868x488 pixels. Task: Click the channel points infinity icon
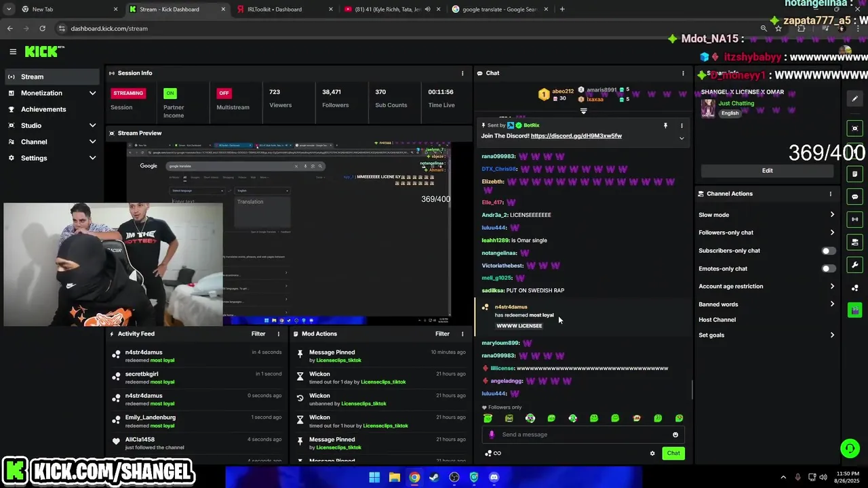493,453
